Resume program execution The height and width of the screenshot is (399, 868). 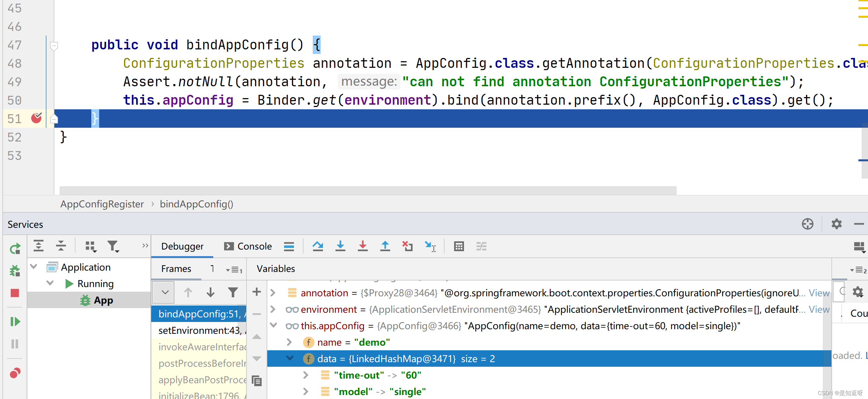coord(15,322)
